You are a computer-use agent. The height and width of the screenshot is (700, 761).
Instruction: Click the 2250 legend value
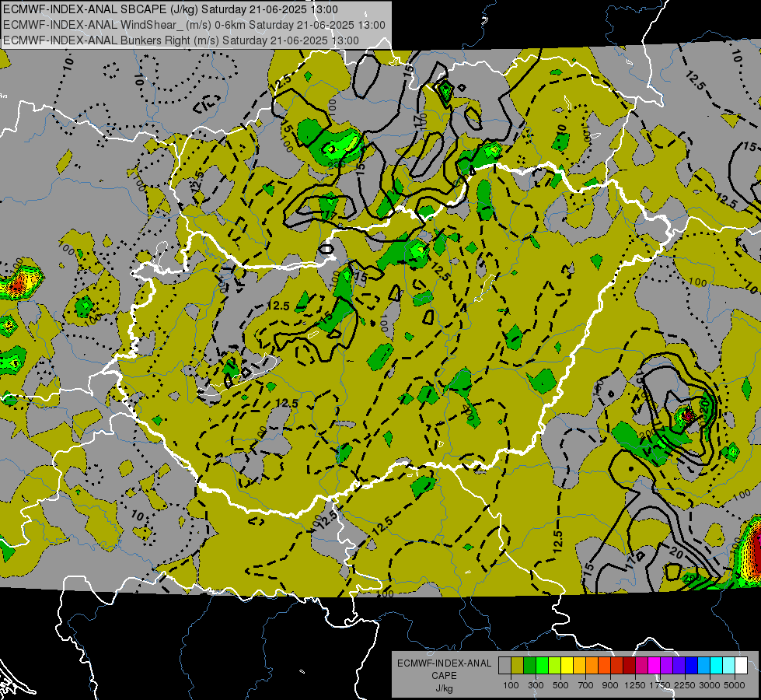(x=685, y=685)
